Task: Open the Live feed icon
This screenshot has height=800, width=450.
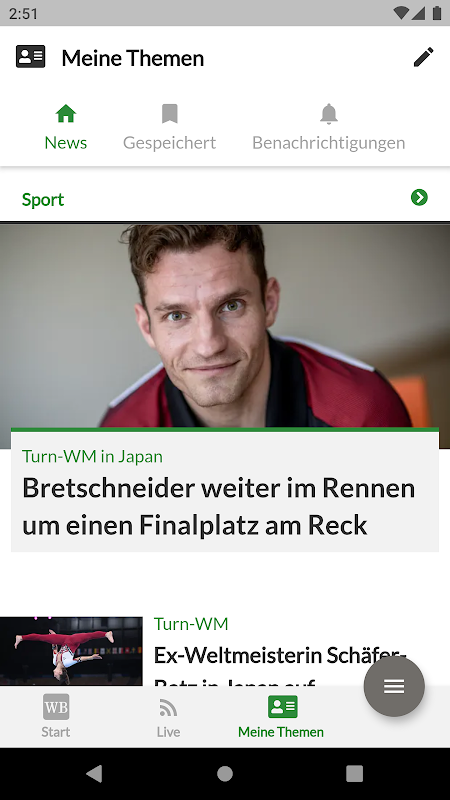Action: (168, 707)
